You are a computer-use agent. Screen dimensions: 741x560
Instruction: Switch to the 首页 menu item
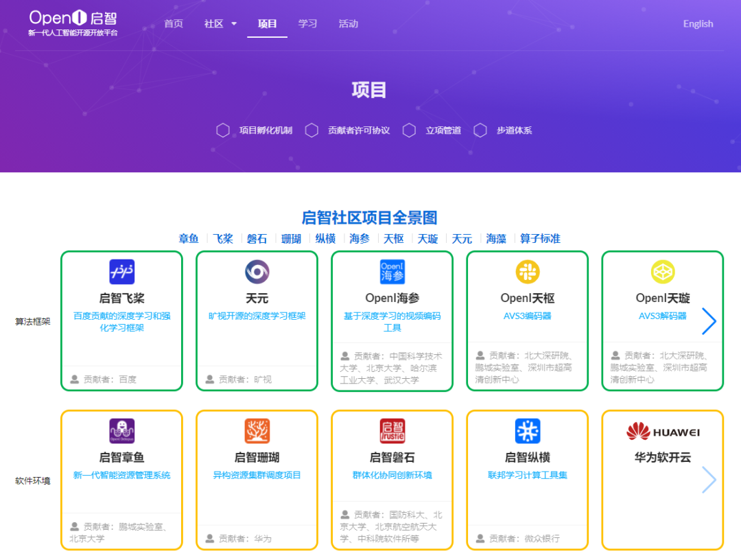(173, 23)
